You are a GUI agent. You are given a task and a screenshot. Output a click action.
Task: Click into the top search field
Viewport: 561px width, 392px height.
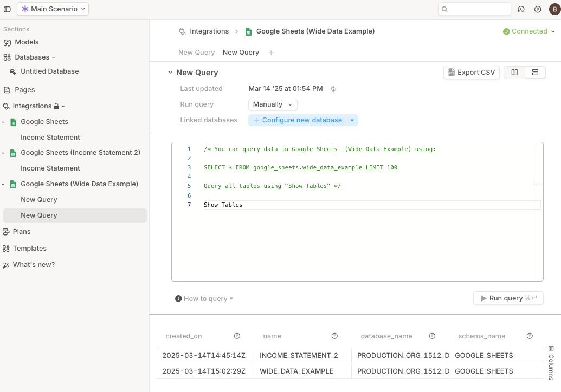474,9
